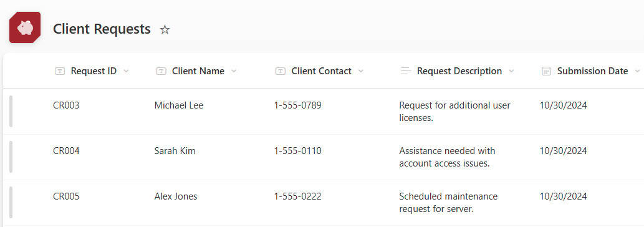Image resolution: width=644 pixels, height=227 pixels.
Task: Expand the Request ID column dropdown
Action: click(126, 72)
